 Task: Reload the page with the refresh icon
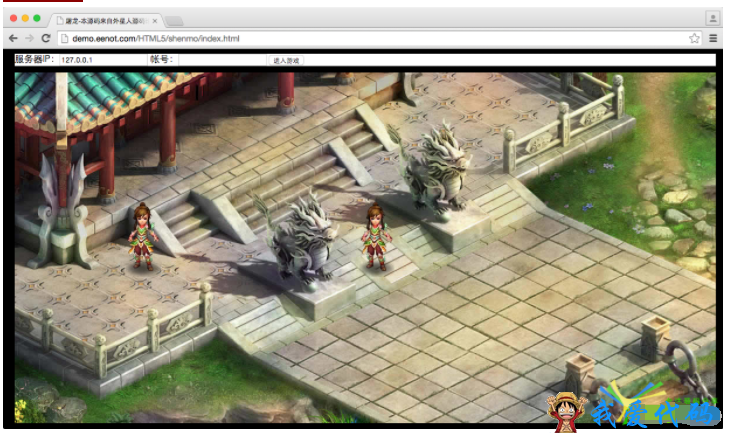46,38
